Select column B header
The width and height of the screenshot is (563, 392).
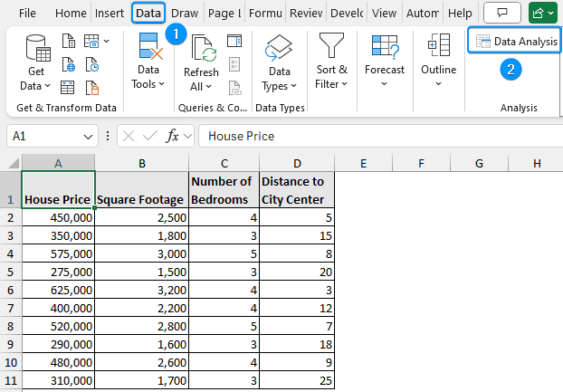pos(142,163)
